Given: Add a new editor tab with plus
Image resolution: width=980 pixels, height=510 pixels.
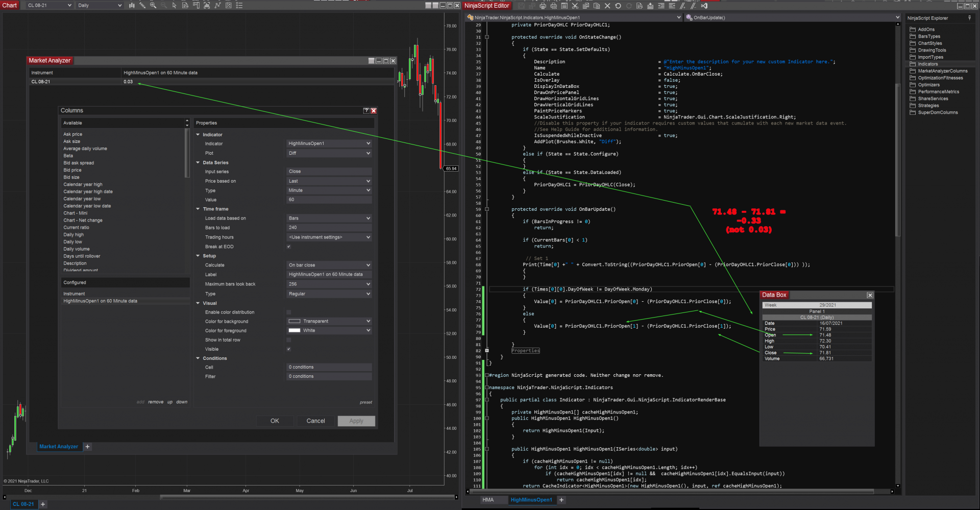Looking at the screenshot, I should pos(561,500).
